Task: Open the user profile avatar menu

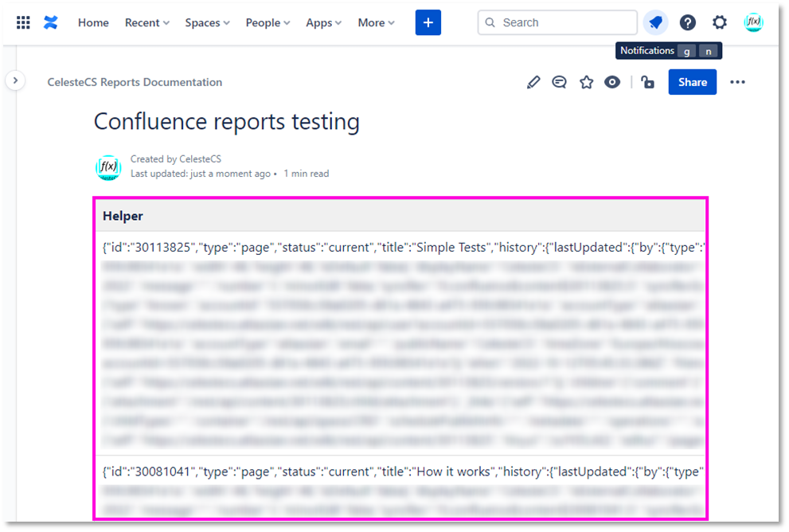Action: (753, 22)
